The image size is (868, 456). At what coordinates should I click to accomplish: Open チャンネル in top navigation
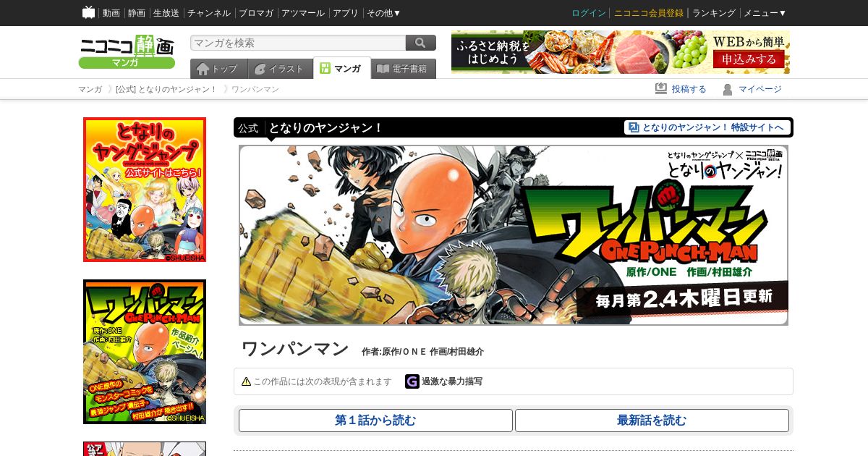pyautogui.click(x=209, y=13)
